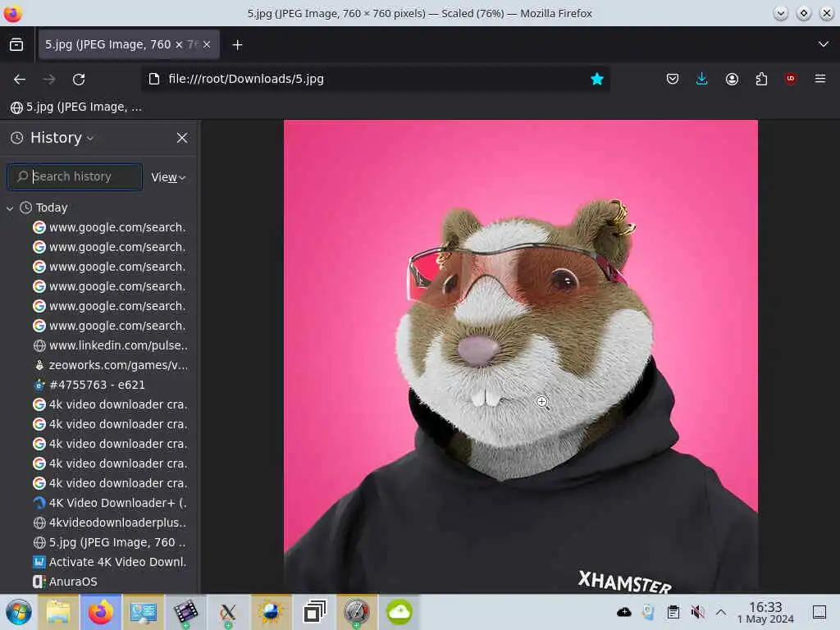This screenshot has width=840, height=630.
Task: Close the History sidebar
Action: (x=182, y=138)
